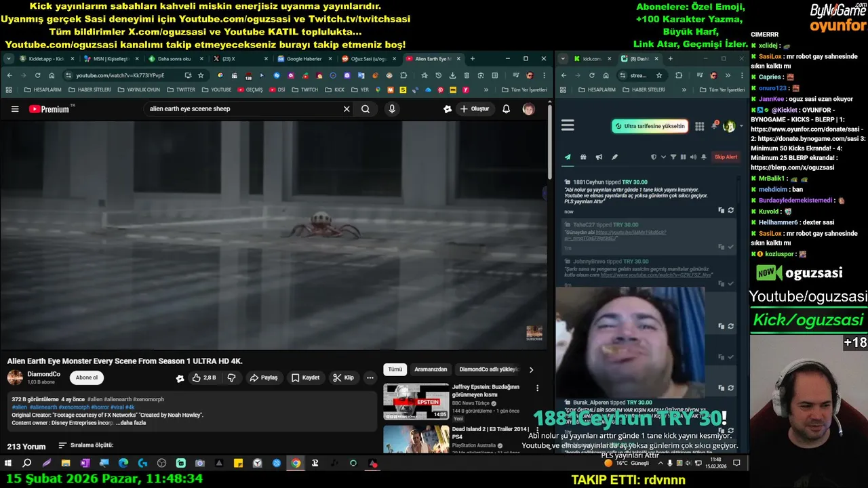Click the shield moderation icon in dashboard

tap(654, 157)
